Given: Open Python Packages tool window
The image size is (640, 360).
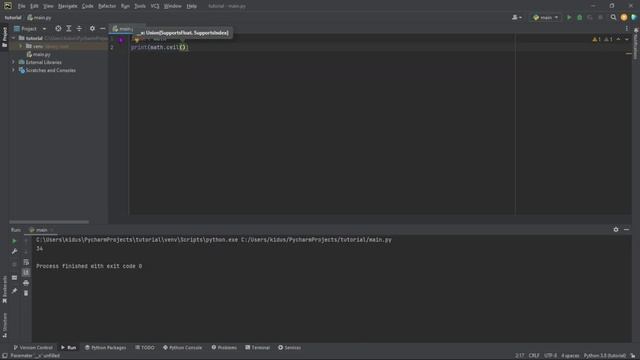Looking at the screenshot, I should 105,348.
